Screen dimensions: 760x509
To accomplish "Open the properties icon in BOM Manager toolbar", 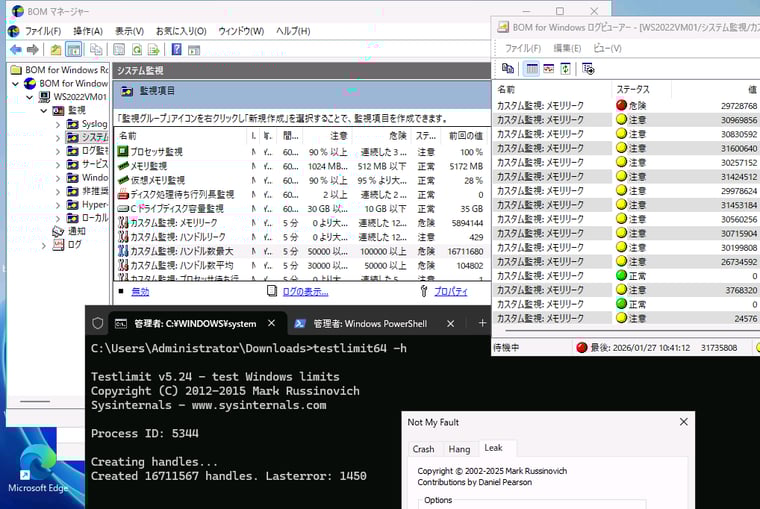I will [119, 49].
